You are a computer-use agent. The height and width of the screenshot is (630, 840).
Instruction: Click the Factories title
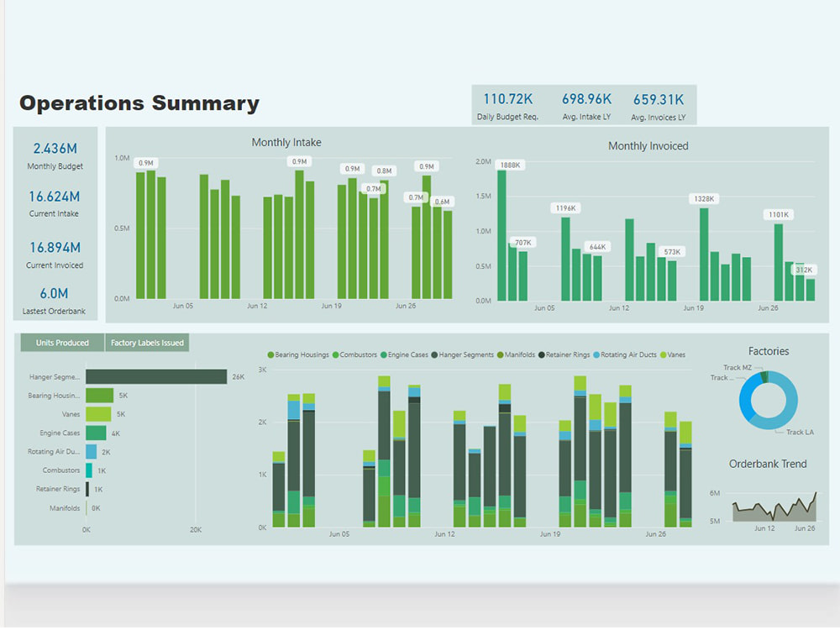pos(769,351)
